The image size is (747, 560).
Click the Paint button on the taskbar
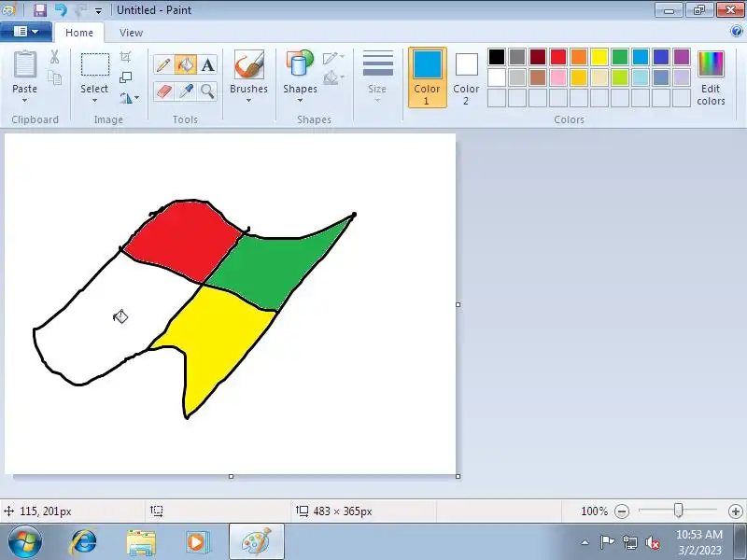256,541
